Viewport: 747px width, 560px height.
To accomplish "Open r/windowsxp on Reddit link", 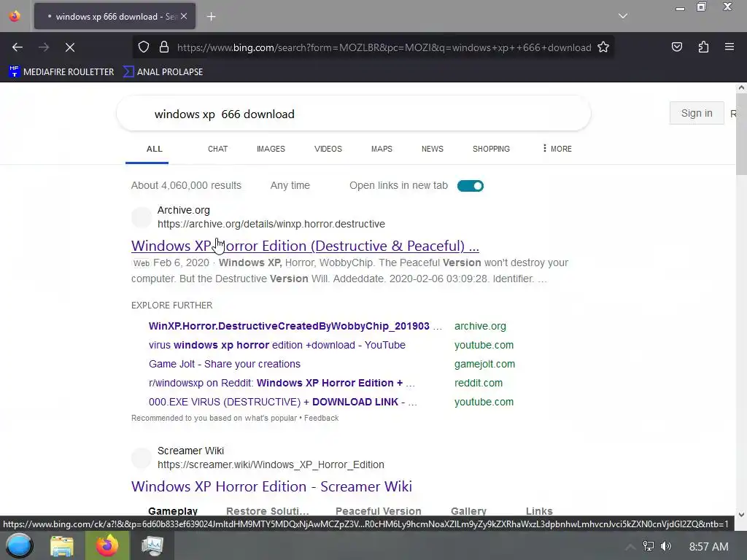I will point(282,383).
